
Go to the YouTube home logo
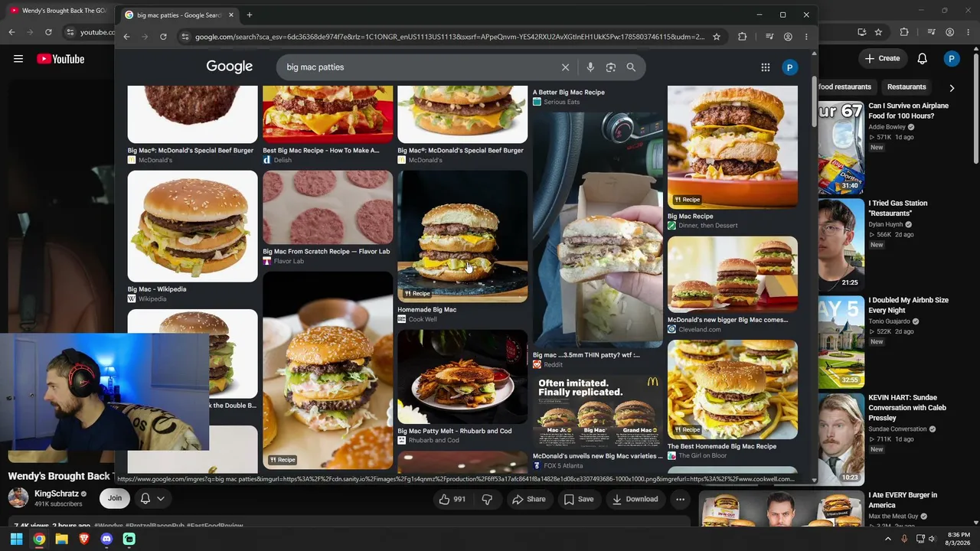(60, 59)
